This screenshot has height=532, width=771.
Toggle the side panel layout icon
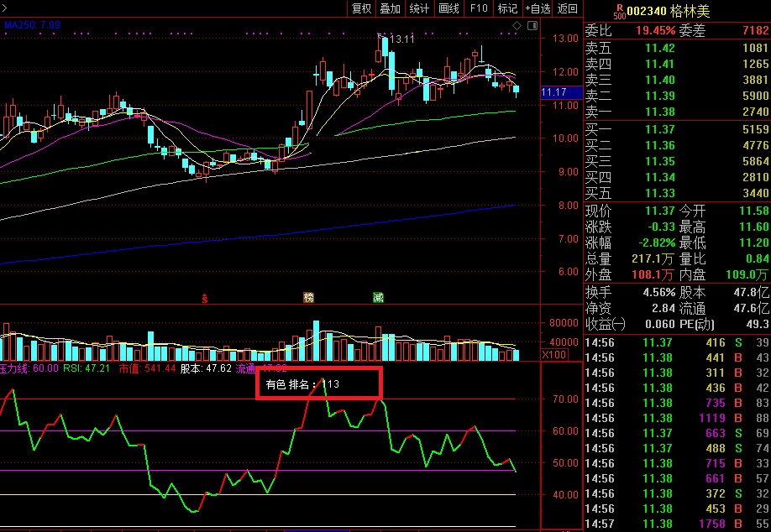pos(532,25)
